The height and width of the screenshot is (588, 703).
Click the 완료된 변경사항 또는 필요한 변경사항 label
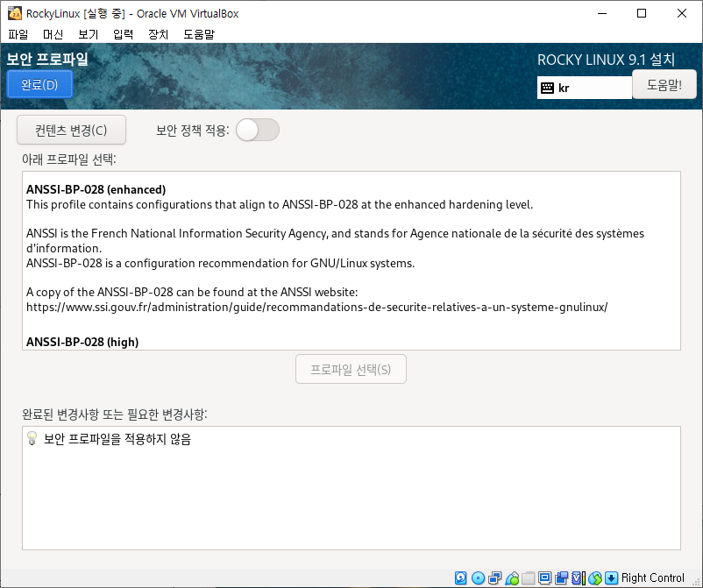coord(115,414)
